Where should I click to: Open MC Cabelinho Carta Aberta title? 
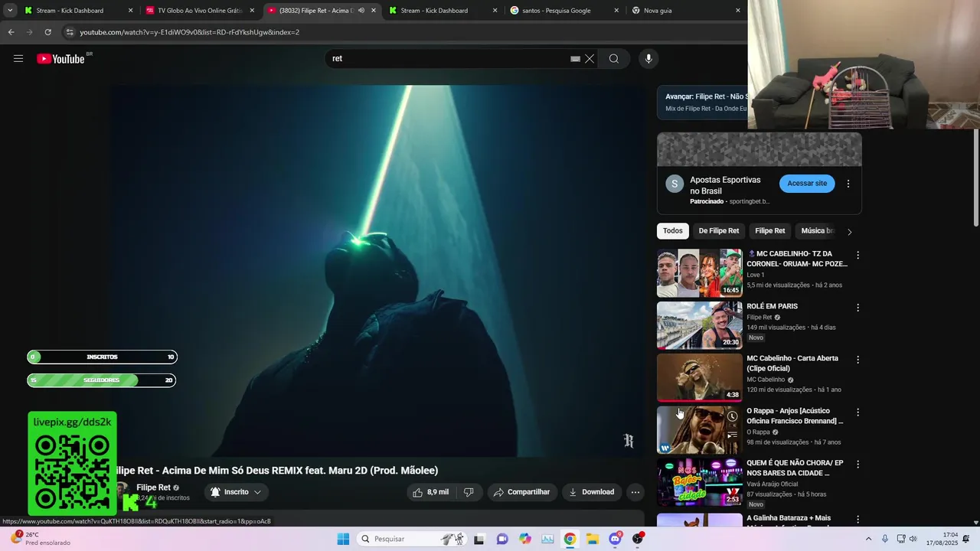(x=793, y=364)
